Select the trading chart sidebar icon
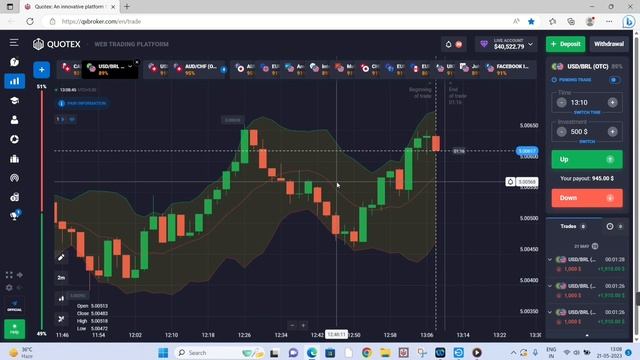 click(x=14, y=81)
